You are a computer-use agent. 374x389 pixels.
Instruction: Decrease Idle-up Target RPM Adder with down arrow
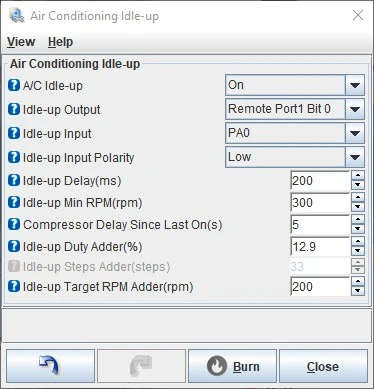coord(358,291)
